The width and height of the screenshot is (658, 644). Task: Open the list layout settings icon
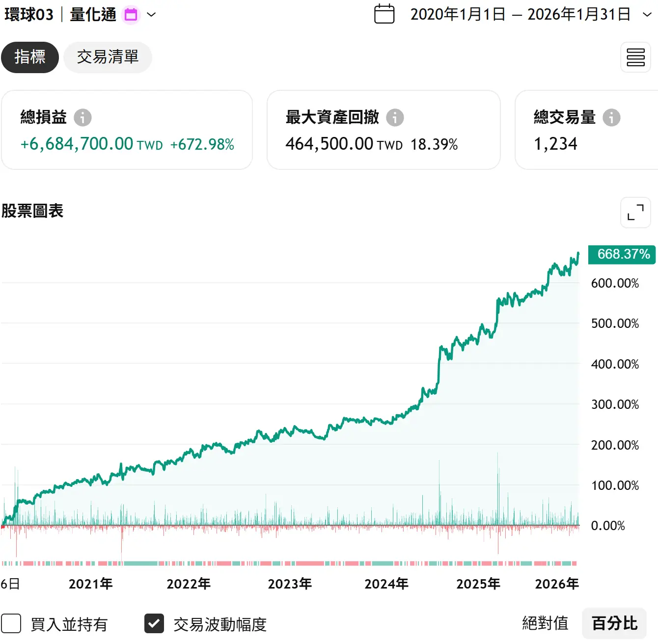point(635,57)
